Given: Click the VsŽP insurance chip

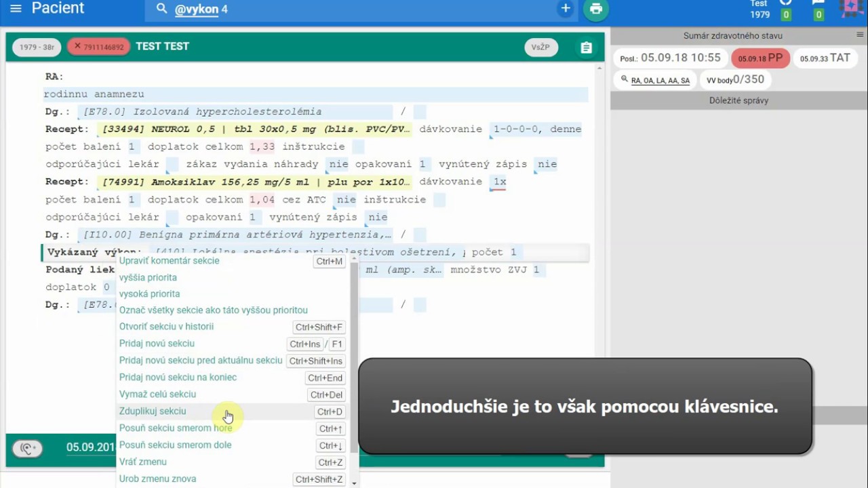Looking at the screenshot, I should (540, 47).
